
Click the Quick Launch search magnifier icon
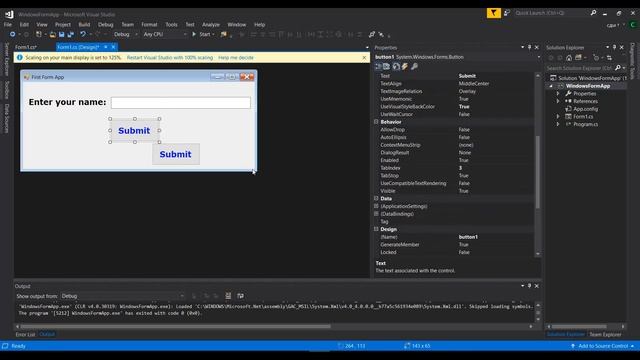[593, 13]
